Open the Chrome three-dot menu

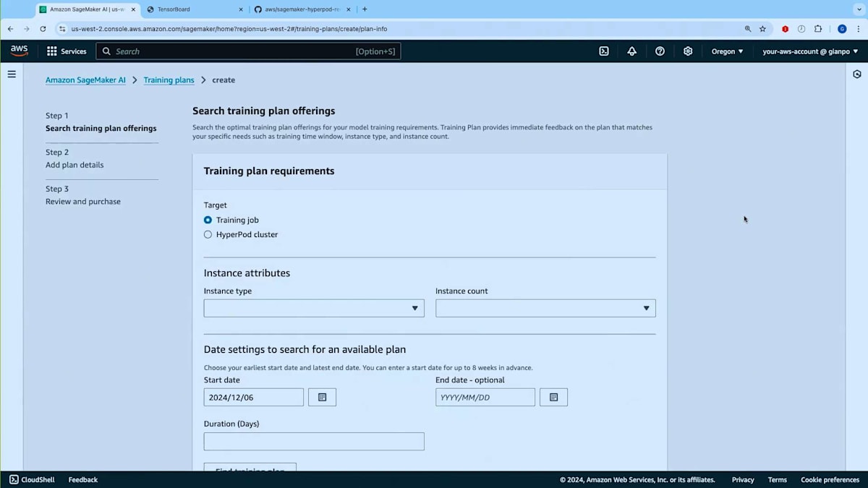pos(859,29)
